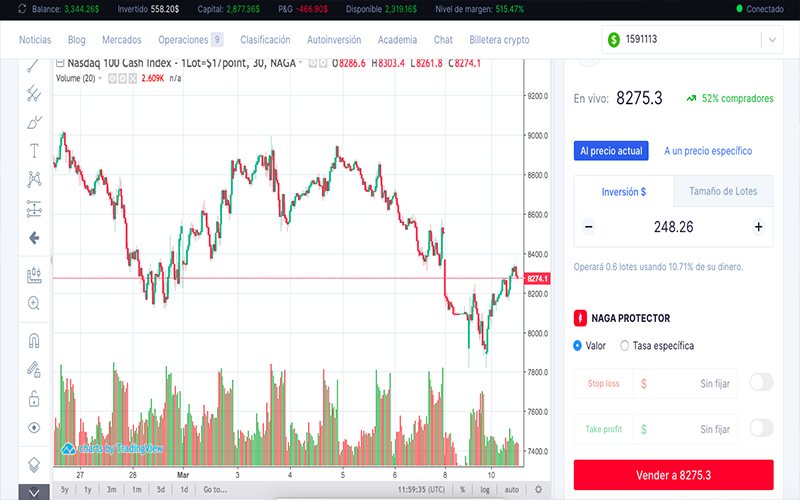Click the Vender a 8275.3 button
The height and width of the screenshot is (500, 800).
(x=673, y=474)
